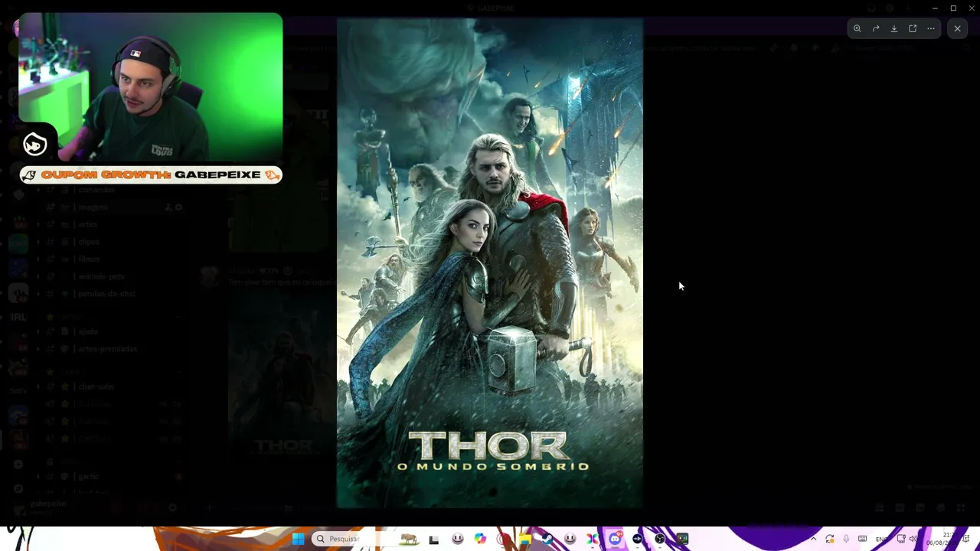980x551 pixels.
Task: Download the Thor poster image
Action: 894,29
